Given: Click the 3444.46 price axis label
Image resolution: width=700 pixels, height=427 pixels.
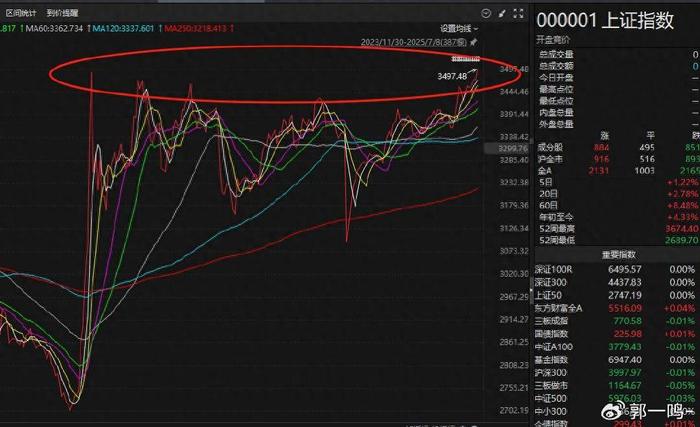Looking at the screenshot, I should click(x=514, y=92).
